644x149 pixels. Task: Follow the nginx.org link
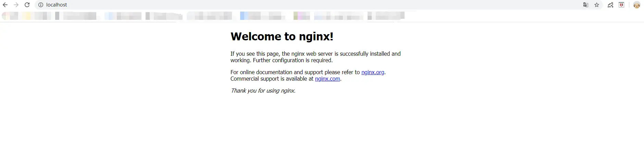[373, 72]
